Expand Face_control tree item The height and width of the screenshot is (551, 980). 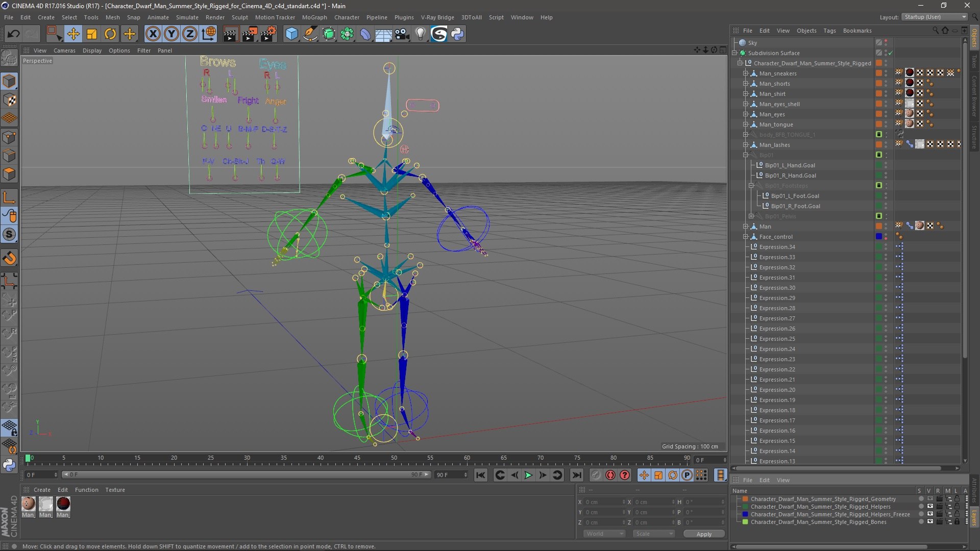point(745,237)
